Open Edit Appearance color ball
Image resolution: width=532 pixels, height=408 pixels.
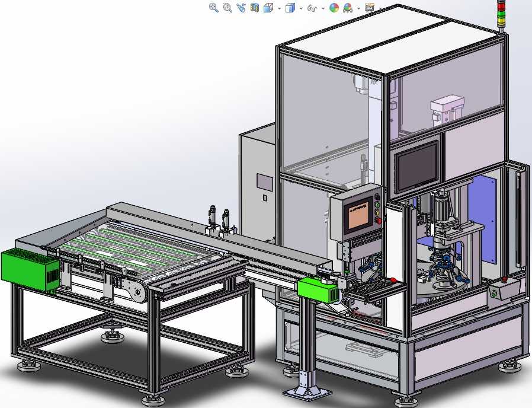point(334,8)
